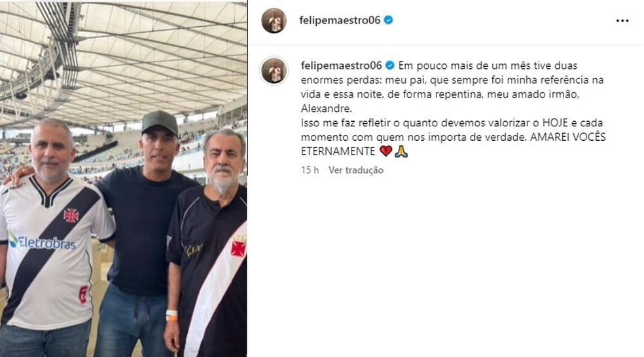Click the Eletrobras logo on white jersey
This screenshot has width=644, height=357.
click(x=42, y=242)
